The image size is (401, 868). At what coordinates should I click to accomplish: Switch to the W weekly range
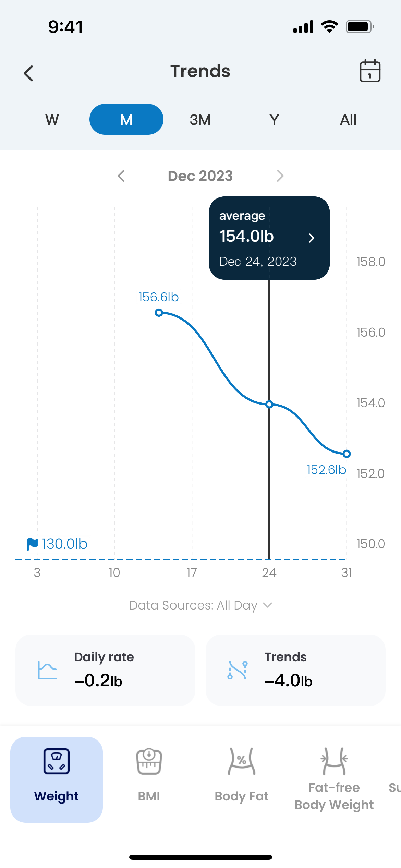pos(52,120)
